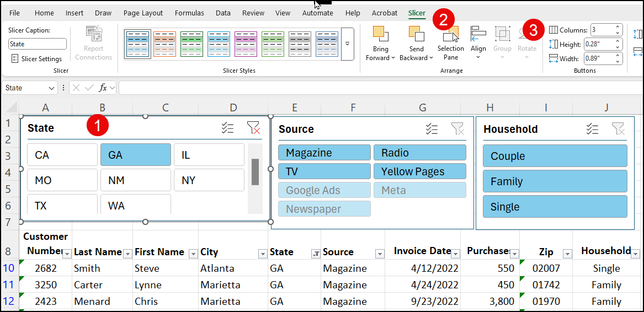Open the File menu
644x312 pixels.
click(x=14, y=13)
